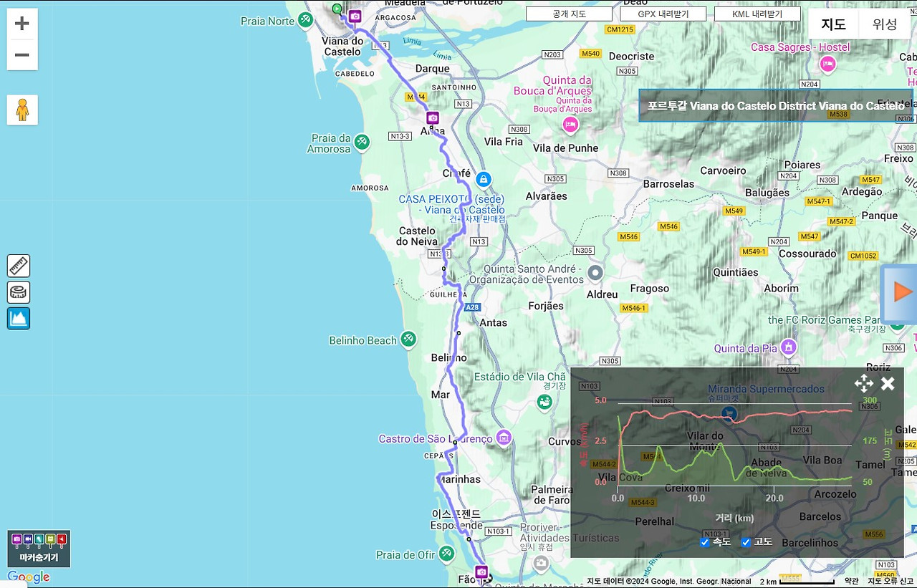The height and width of the screenshot is (588, 917).
Task: Click the Belinho Beach pin
Action: tap(408, 339)
